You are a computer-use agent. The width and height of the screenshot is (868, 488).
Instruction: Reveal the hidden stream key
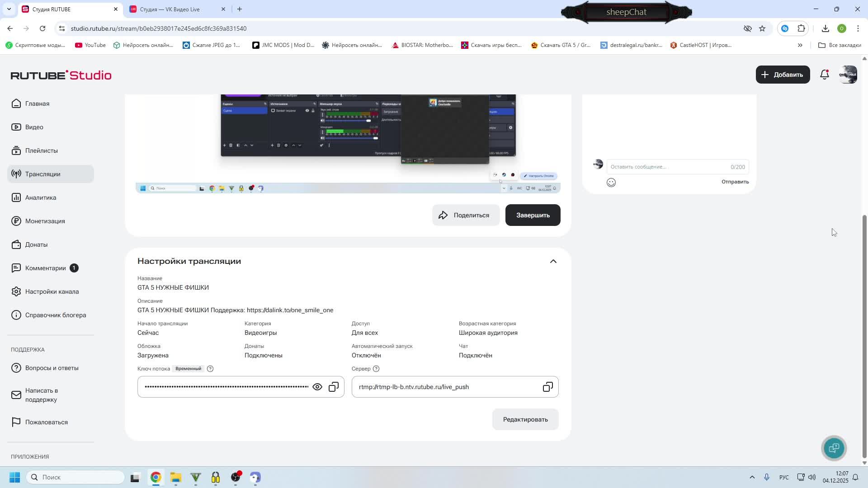pos(317,387)
